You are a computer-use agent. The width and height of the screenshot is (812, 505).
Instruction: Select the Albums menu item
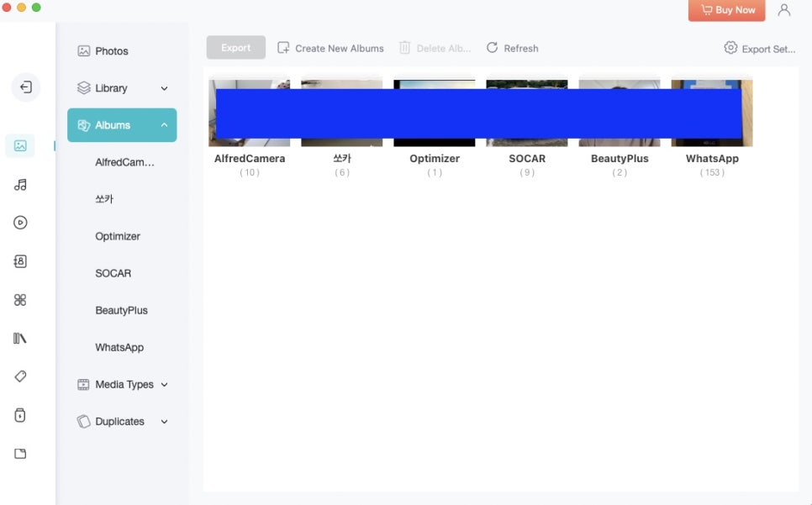[122, 124]
